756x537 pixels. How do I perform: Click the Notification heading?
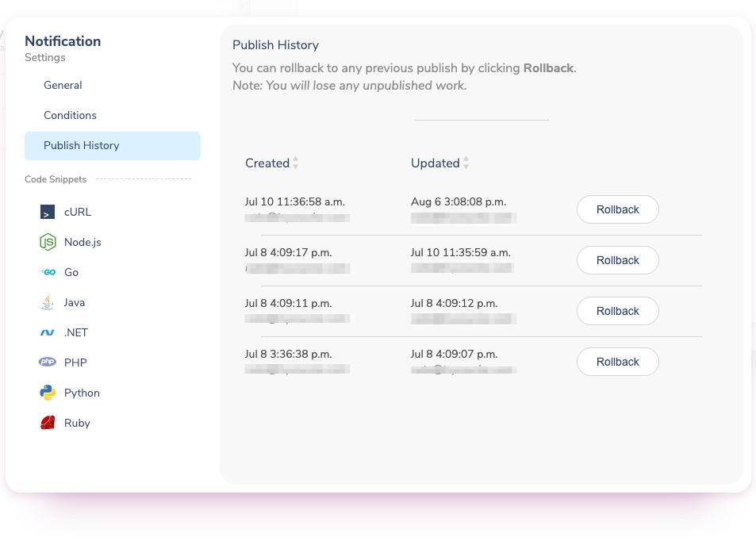point(63,41)
